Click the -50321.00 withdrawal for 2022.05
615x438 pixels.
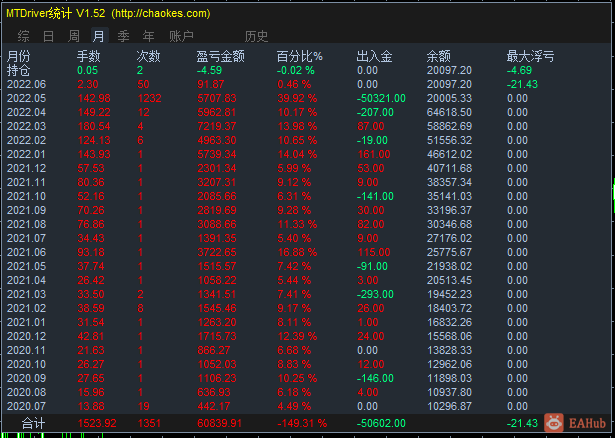pos(381,98)
